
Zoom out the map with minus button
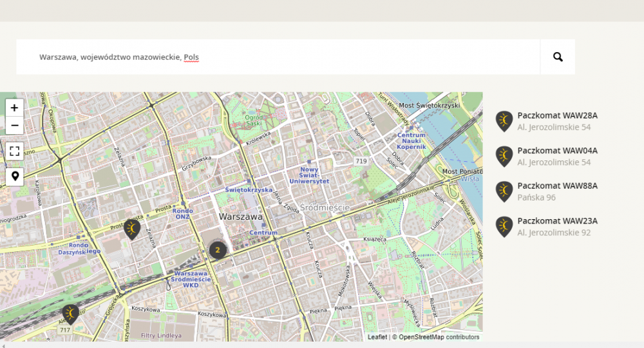tap(14, 125)
